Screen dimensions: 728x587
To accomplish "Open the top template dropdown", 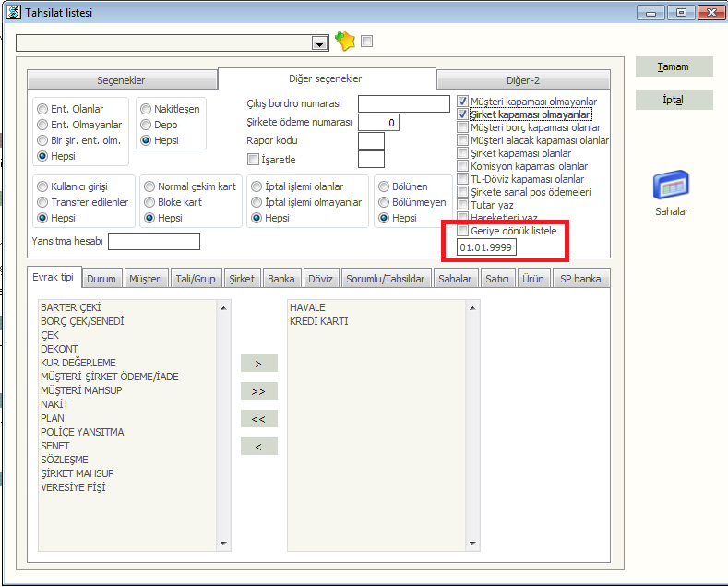I will pos(320,43).
